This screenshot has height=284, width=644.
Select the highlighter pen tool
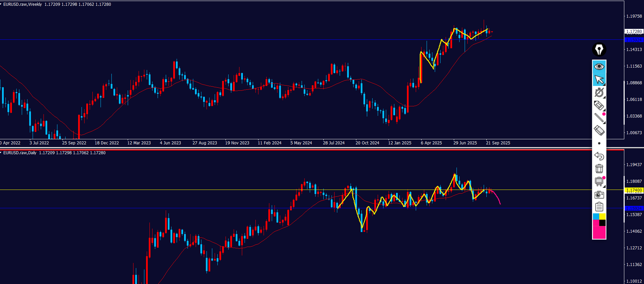[599, 105]
